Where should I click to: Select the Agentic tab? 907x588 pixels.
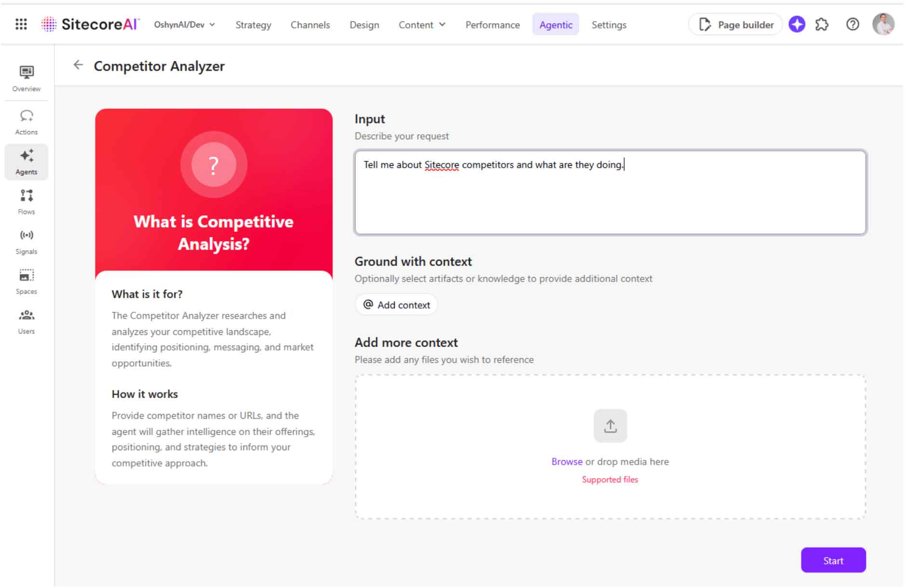coord(555,25)
